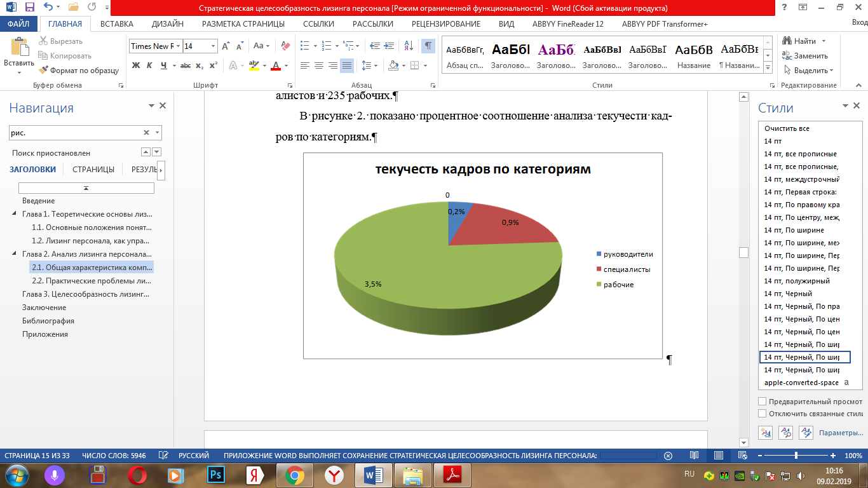This screenshot has width=868, height=488.
Task: Open the Style Inspector icon
Action: [x=786, y=432]
